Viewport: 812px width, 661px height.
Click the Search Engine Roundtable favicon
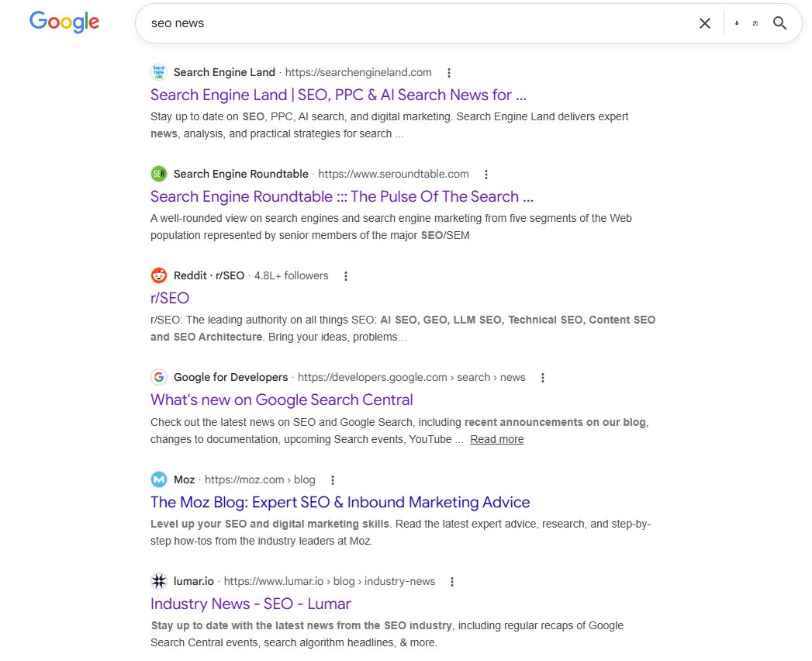(x=159, y=174)
